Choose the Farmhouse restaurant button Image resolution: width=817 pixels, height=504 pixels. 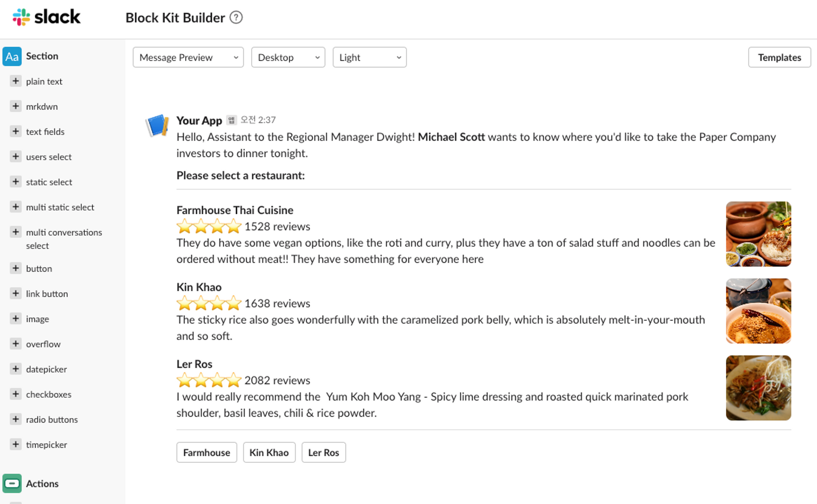click(x=206, y=453)
